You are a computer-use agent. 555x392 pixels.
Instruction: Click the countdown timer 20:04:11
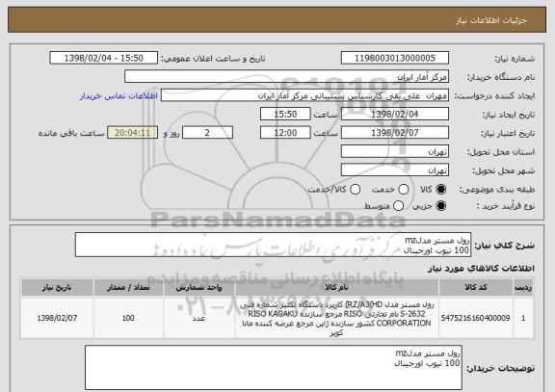pyautogui.click(x=132, y=133)
